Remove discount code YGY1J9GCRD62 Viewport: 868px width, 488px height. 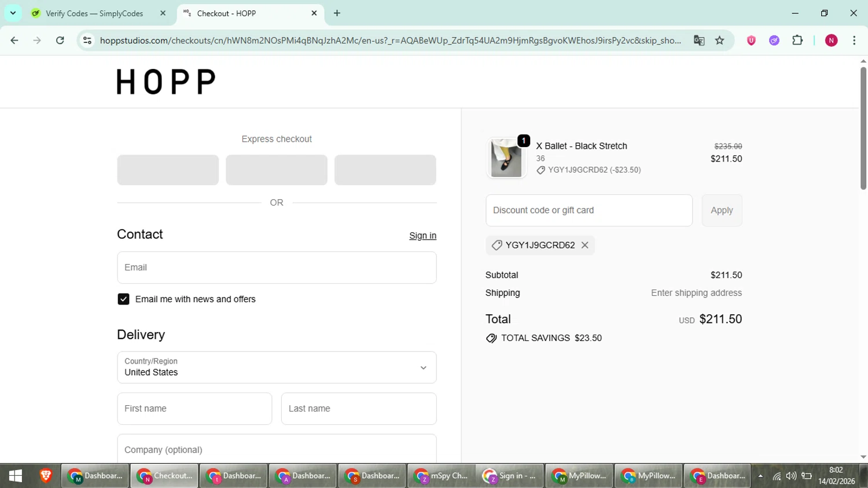(x=585, y=245)
